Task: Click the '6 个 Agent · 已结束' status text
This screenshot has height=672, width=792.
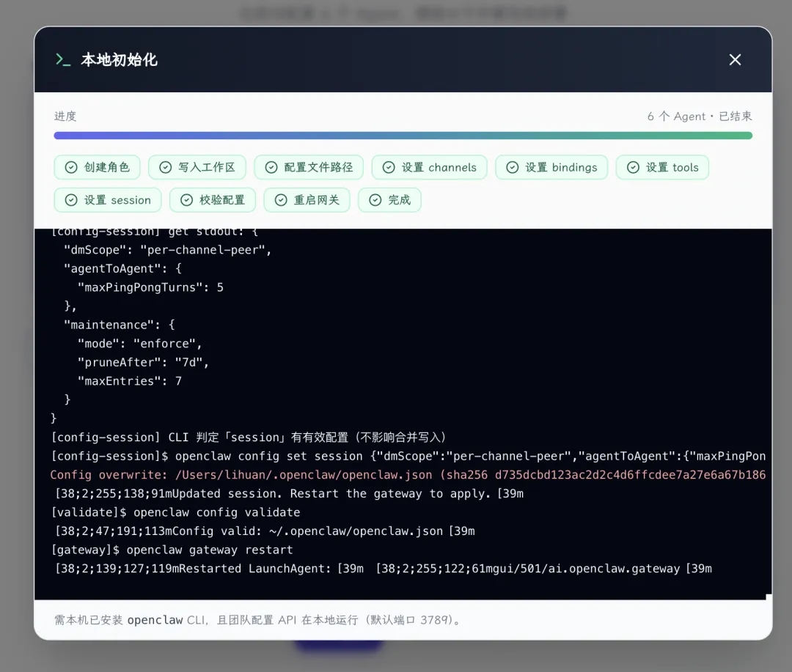Action: [700, 116]
